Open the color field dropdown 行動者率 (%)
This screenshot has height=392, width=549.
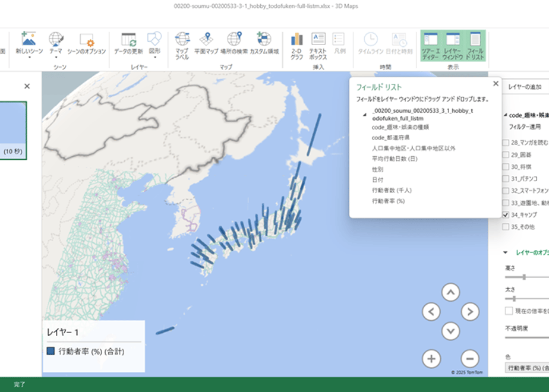(527, 368)
